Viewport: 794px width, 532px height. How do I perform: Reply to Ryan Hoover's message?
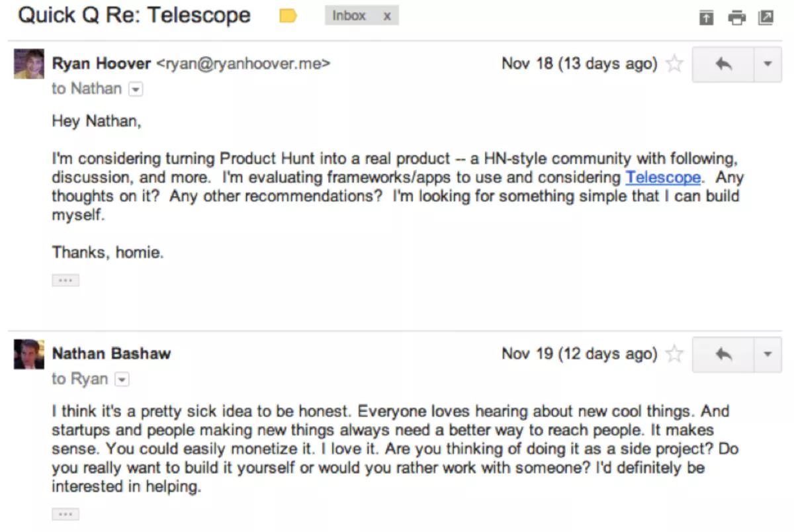pyautogui.click(x=723, y=64)
